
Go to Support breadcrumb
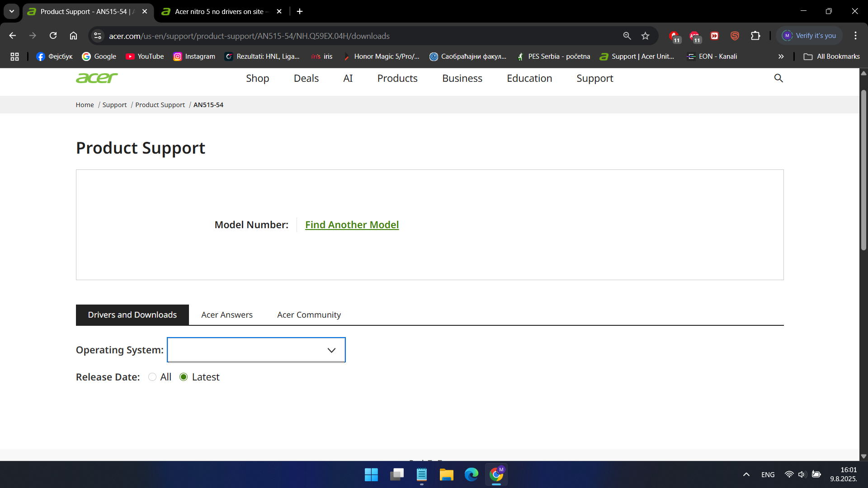[x=114, y=105]
